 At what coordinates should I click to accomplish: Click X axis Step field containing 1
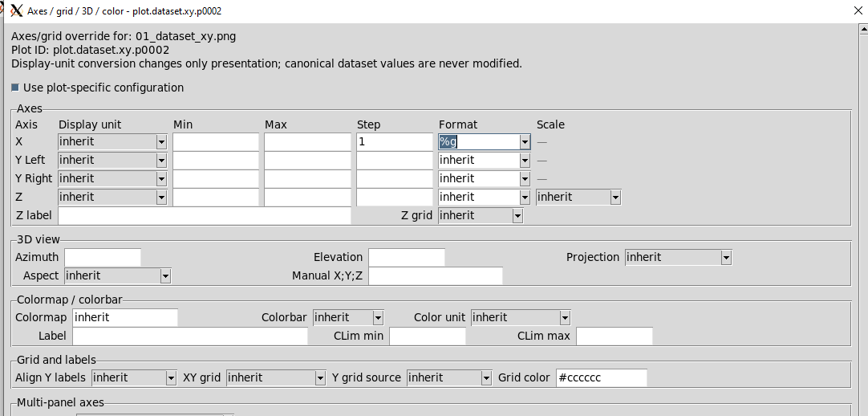coord(395,142)
